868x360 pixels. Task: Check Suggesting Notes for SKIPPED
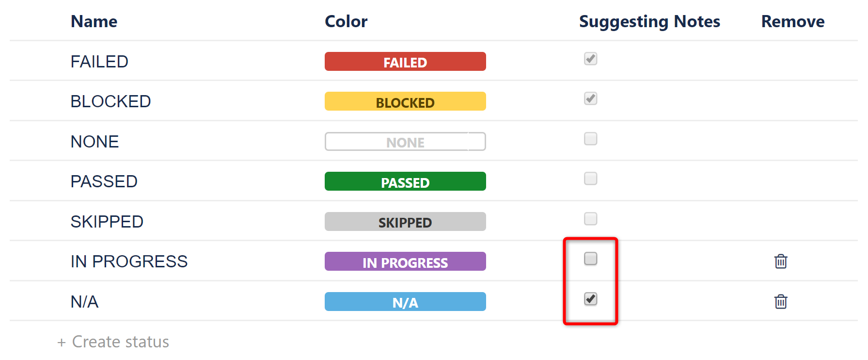[x=590, y=219]
